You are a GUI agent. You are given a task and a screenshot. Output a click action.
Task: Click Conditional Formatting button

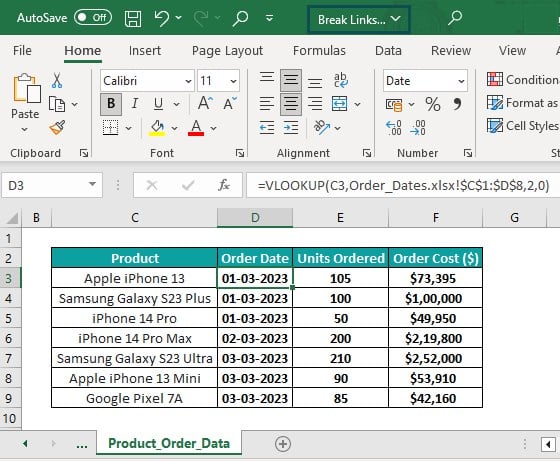click(523, 80)
